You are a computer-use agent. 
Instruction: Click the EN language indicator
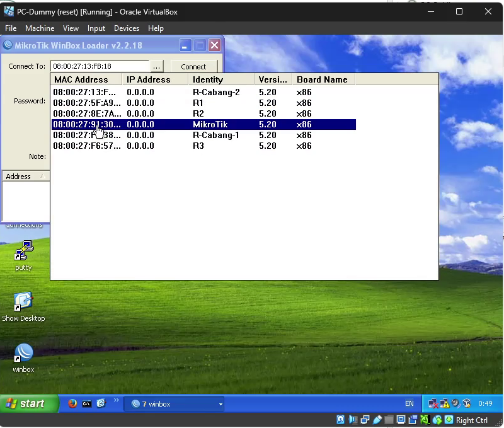tap(409, 403)
